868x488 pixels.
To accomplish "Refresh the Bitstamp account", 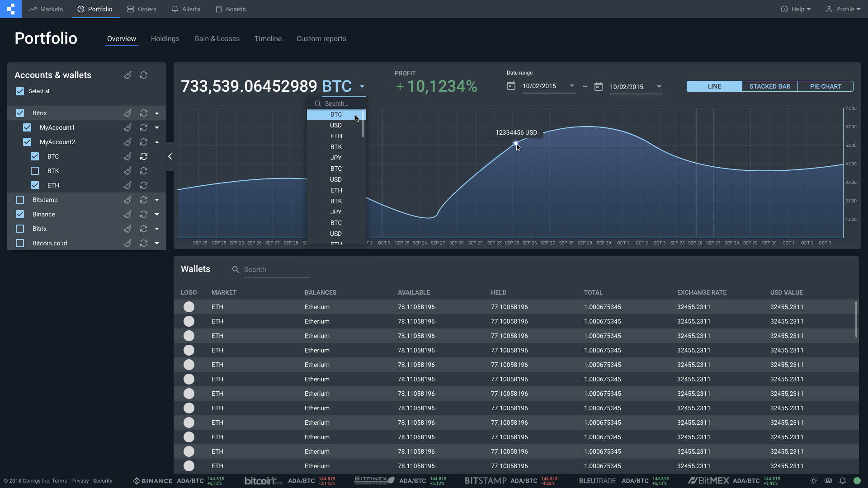I will point(144,200).
